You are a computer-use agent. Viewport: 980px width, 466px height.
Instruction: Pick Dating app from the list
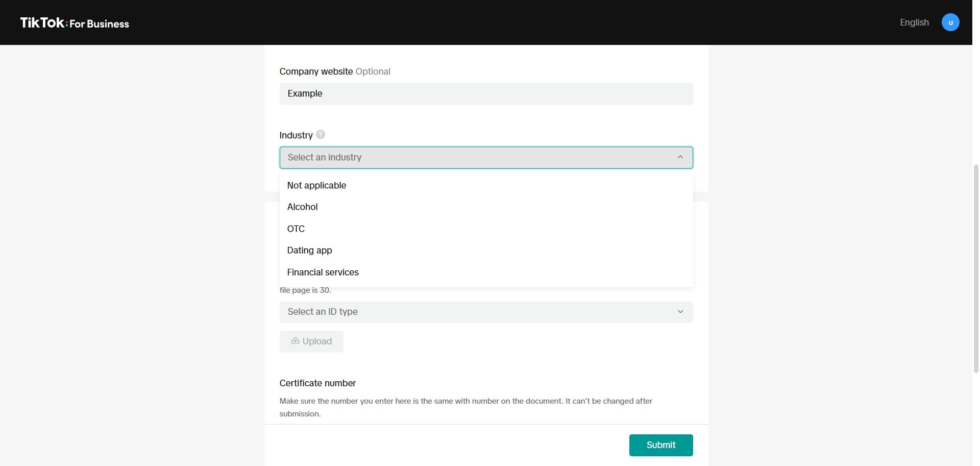pos(309,250)
